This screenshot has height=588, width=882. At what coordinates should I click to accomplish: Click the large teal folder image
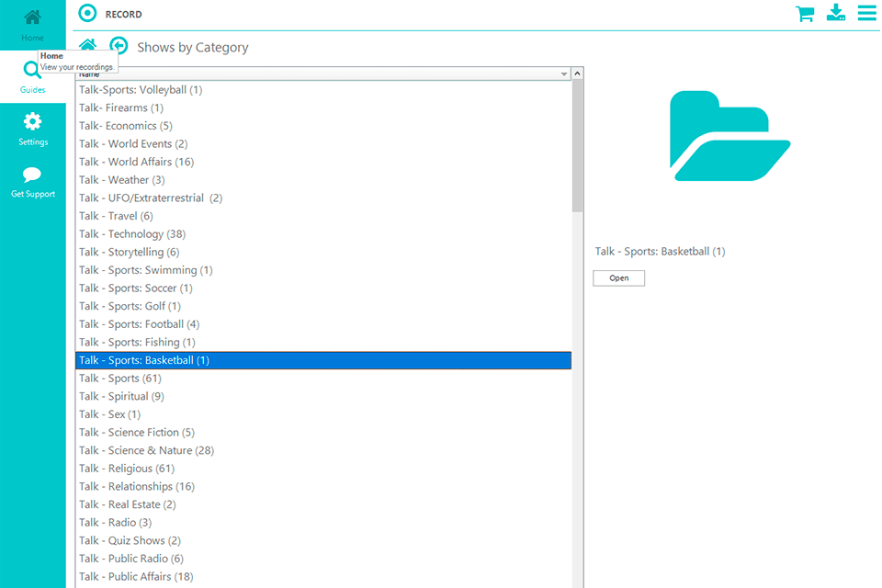(x=729, y=136)
